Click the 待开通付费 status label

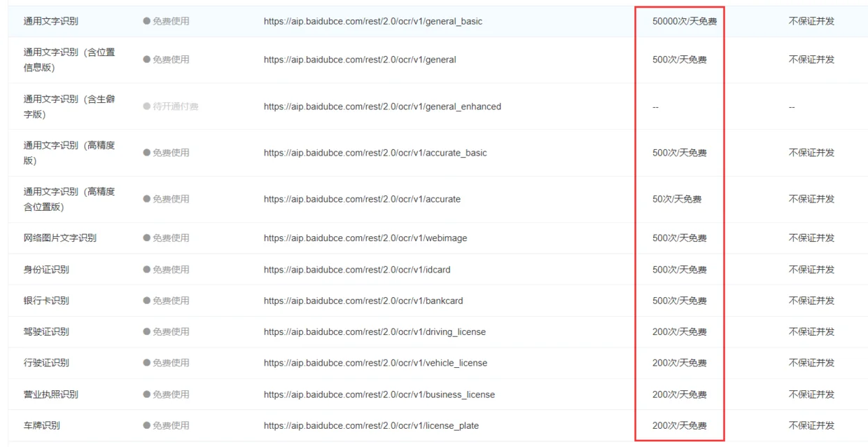171,106
